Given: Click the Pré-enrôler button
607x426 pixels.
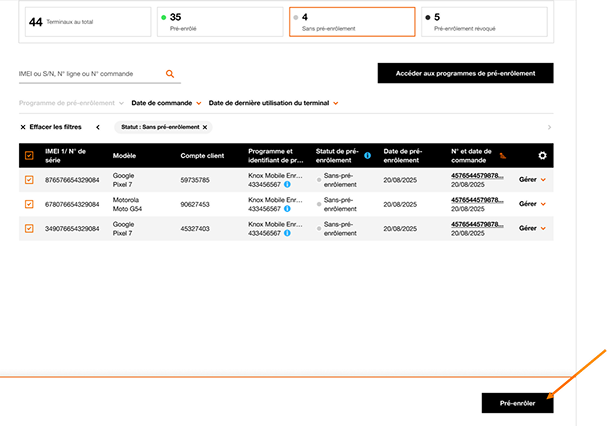Looking at the screenshot, I should [516, 403].
